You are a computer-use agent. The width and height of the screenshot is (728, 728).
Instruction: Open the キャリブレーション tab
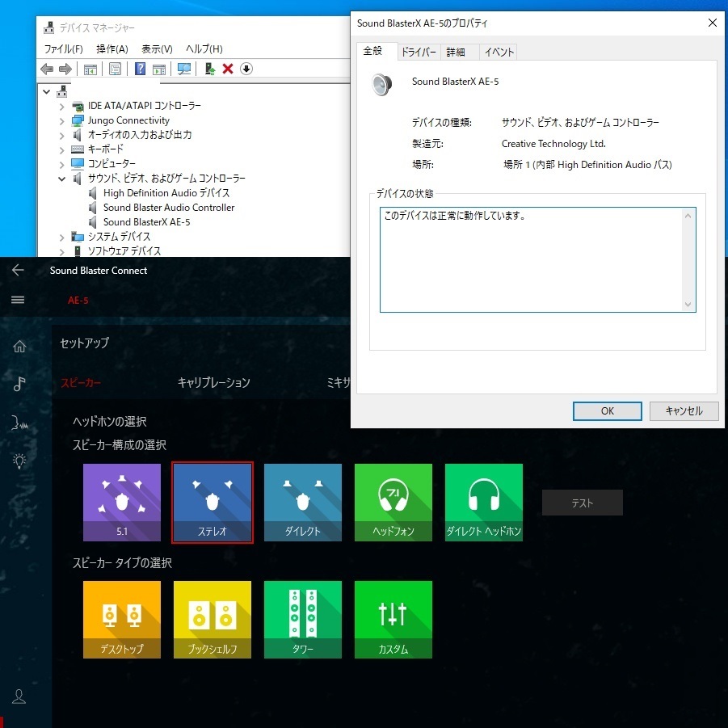click(214, 382)
